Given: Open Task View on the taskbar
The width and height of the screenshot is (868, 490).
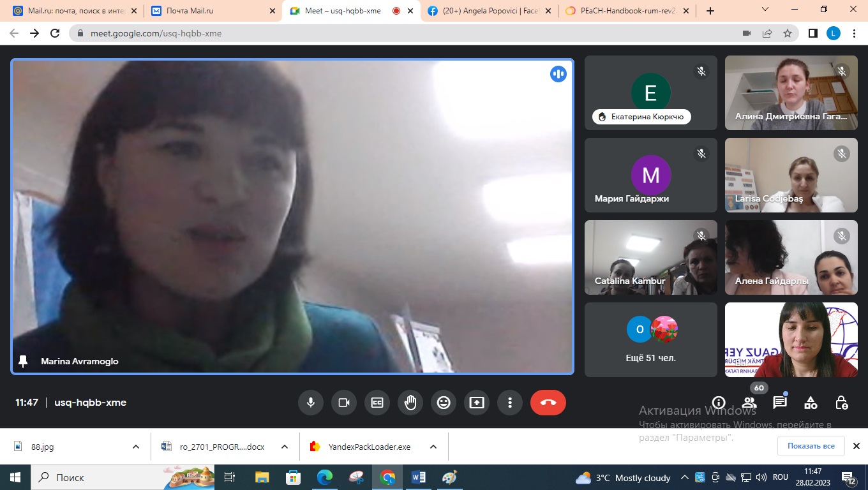Looking at the screenshot, I should pos(230,477).
